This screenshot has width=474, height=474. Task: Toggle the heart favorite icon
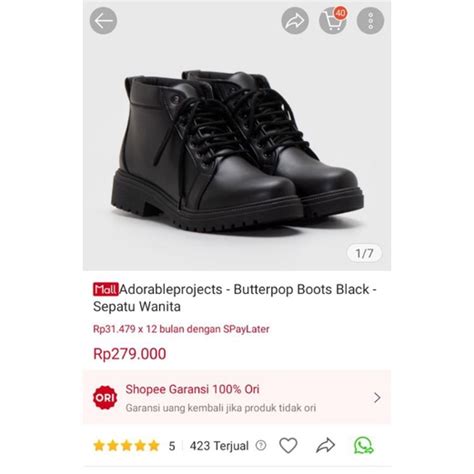click(288, 446)
